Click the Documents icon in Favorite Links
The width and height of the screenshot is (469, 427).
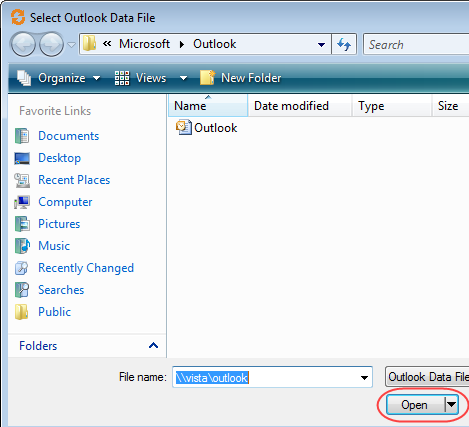pyautogui.click(x=22, y=136)
